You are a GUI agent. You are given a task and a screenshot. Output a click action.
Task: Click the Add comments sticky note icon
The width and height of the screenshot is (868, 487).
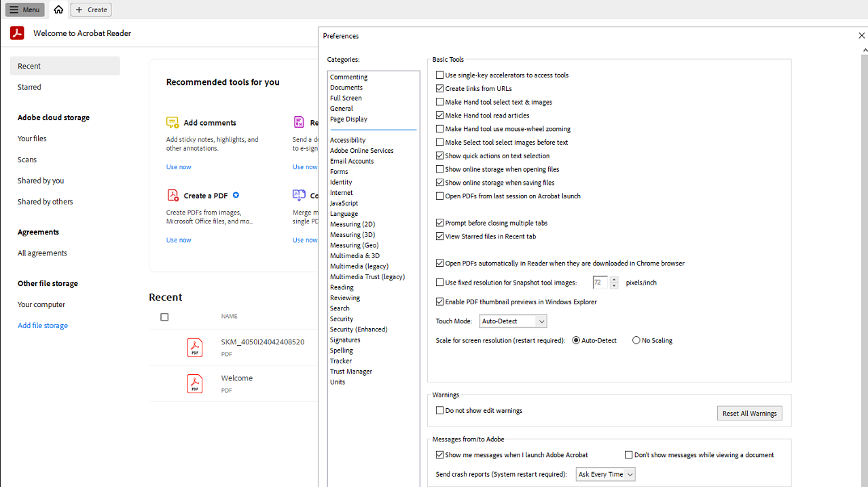173,122
